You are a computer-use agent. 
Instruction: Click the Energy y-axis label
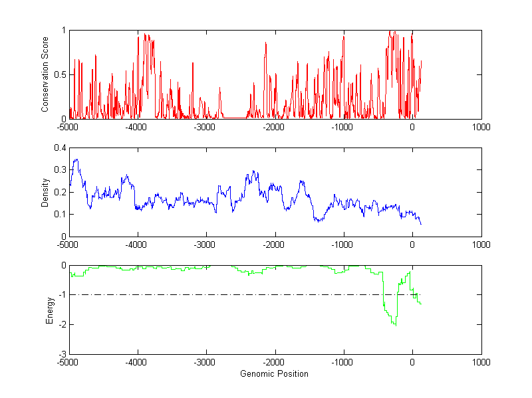coord(49,310)
